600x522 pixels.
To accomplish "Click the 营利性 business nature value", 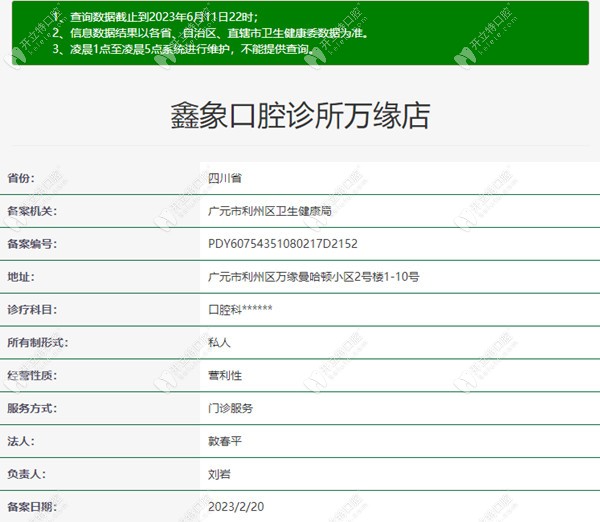I will [x=224, y=375].
